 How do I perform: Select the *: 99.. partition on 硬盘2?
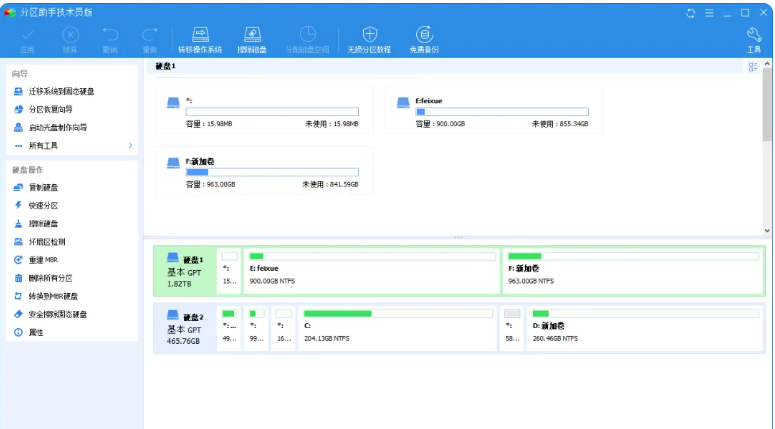click(256, 328)
